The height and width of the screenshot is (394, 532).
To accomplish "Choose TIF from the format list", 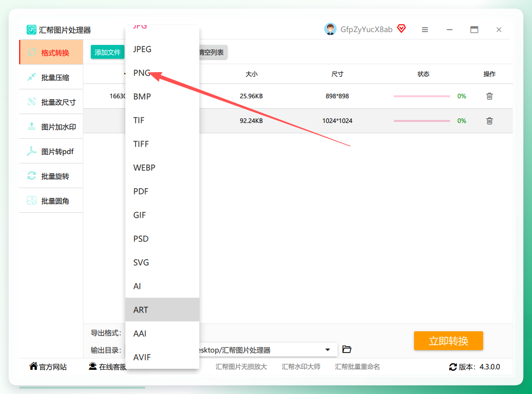I will [162, 120].
